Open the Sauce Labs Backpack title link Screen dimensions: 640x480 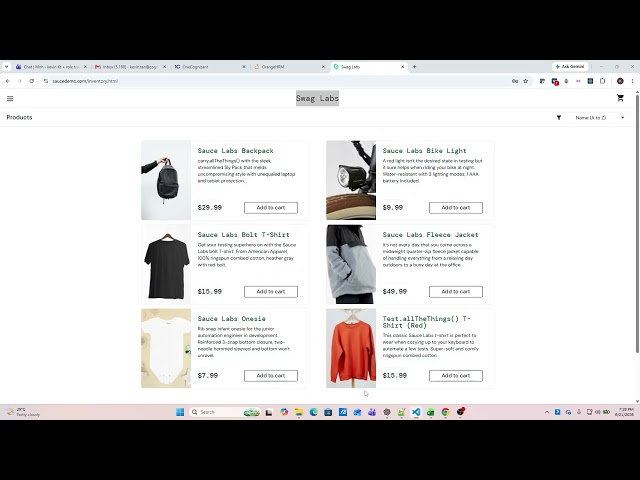(236, 151)
